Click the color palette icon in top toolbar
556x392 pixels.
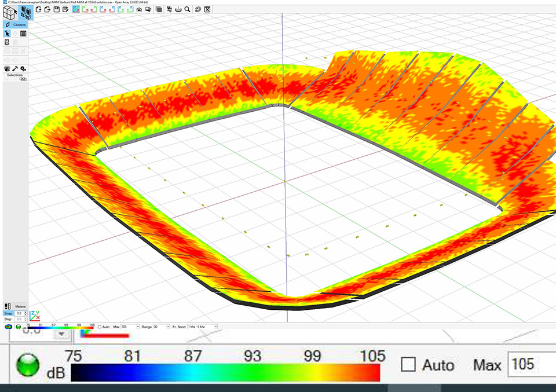[x=197, y=9]
